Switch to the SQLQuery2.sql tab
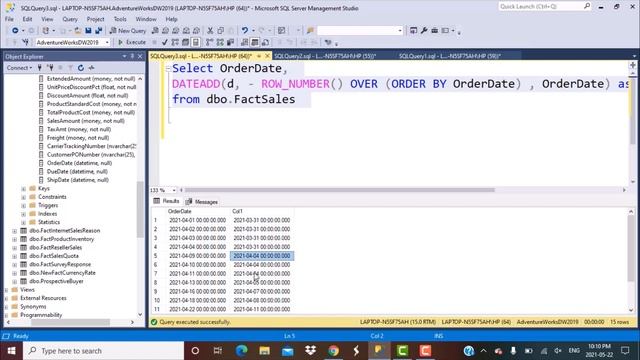The width and height of the screenshot is (640, 360). 325,56
